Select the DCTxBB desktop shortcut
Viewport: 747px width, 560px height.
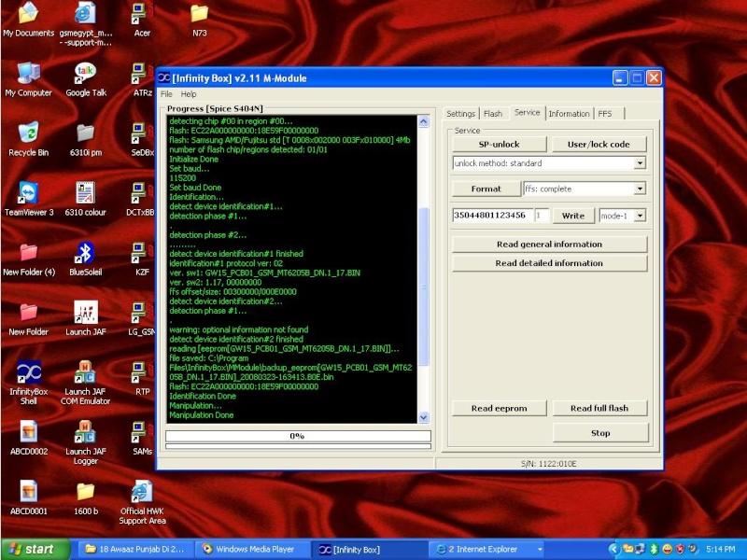(141, 199)
